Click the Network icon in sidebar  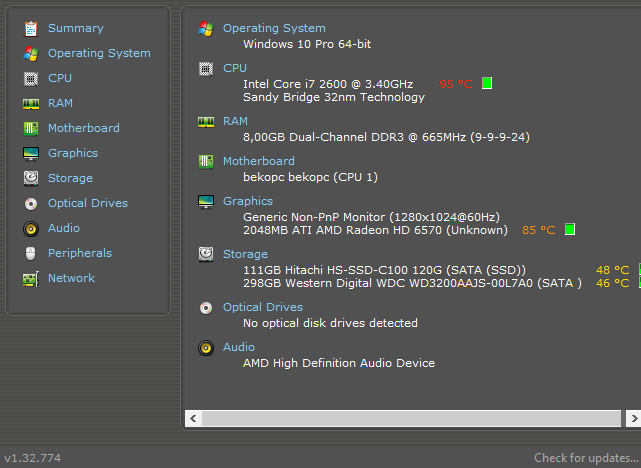pos(31,278)
